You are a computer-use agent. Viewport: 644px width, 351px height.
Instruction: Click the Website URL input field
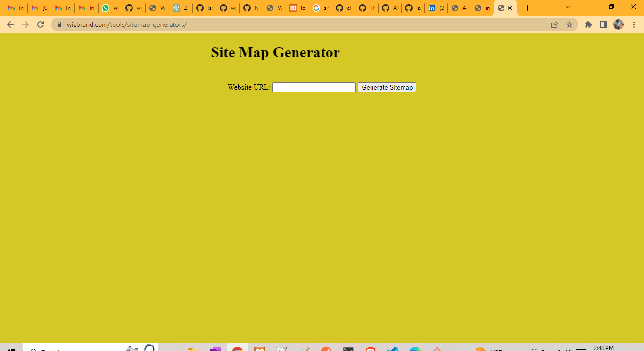pyautogui.click(x=314, y=87)
